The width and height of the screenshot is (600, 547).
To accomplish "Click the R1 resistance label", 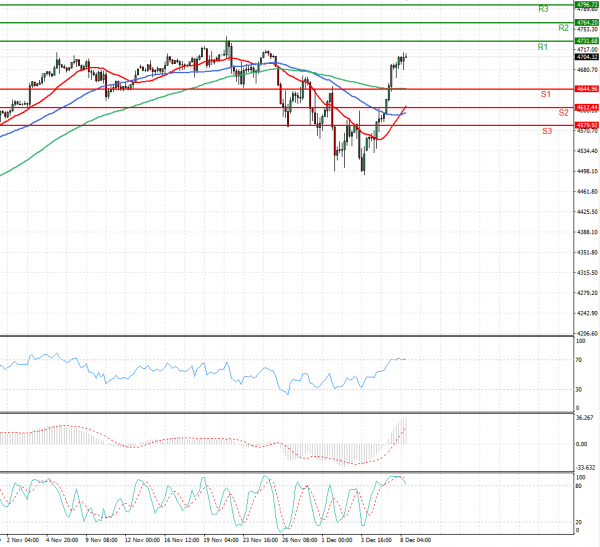I will [x=543, y=47].
